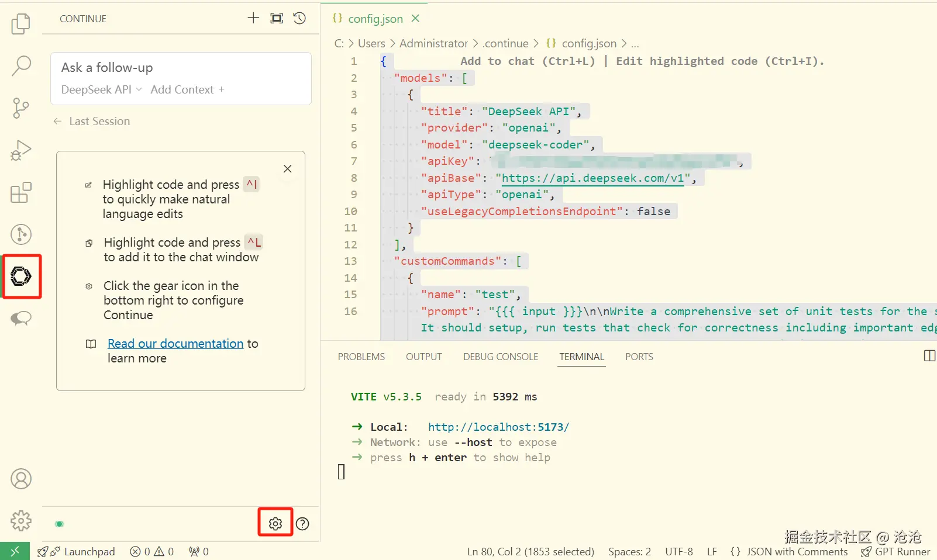The width and height of the screenshot is (937, 560).
Task: Switch to the DEBUG CONSOLE panel tab
Action: coord(501,357)
